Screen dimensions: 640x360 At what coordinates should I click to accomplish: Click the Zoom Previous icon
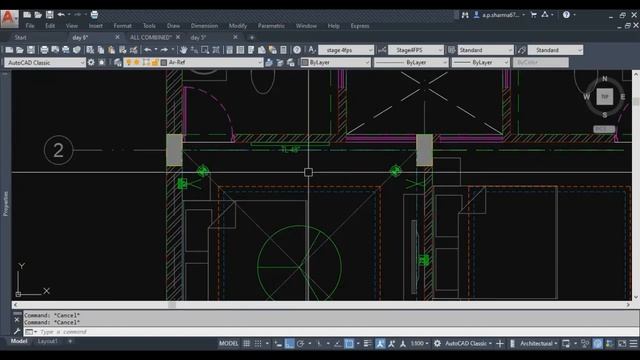[216, 50]
